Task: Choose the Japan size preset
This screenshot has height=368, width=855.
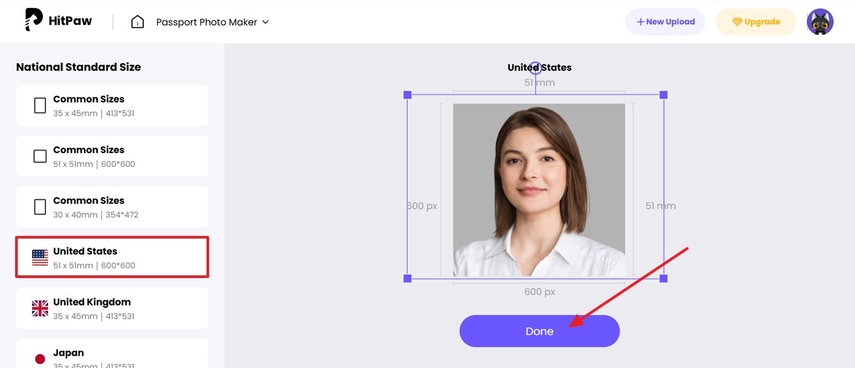Action: point(112,353)
